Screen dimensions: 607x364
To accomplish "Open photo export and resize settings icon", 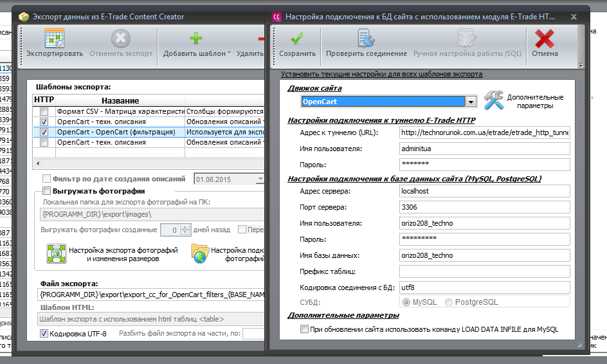I will point(57,253).
